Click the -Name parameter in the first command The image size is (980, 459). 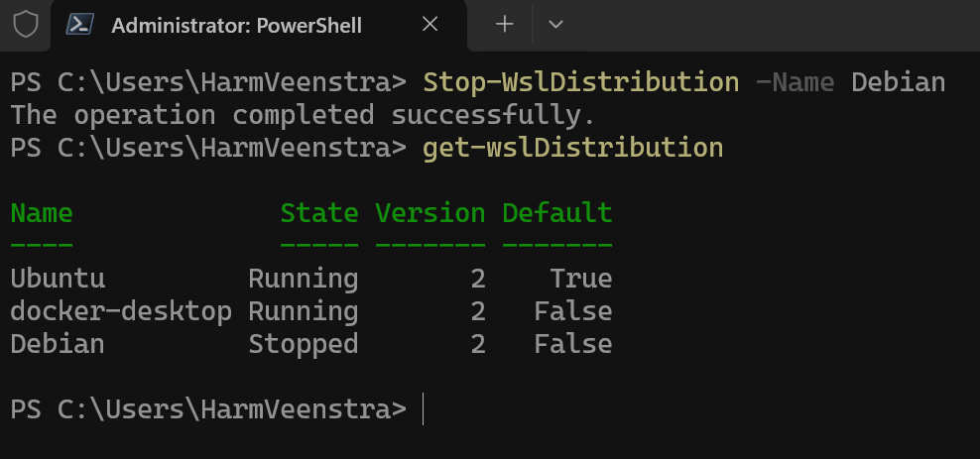click(795, 81)
